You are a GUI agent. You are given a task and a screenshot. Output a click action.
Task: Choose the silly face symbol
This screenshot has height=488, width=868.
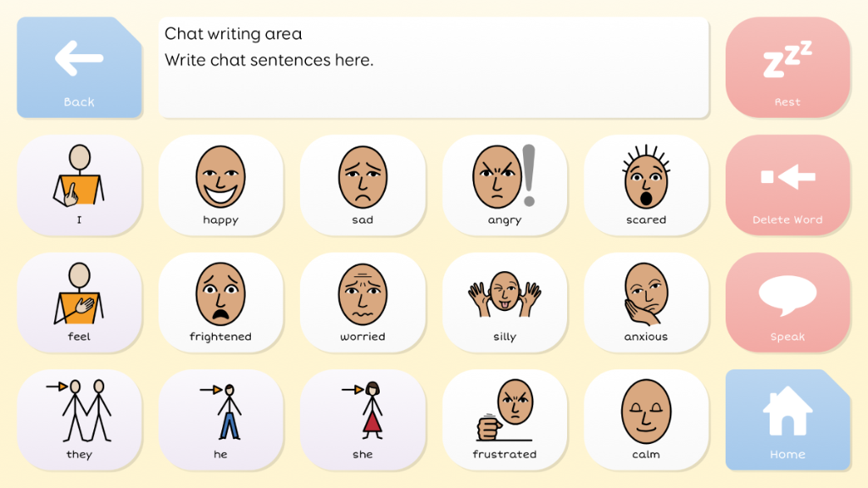pos(504,302)
